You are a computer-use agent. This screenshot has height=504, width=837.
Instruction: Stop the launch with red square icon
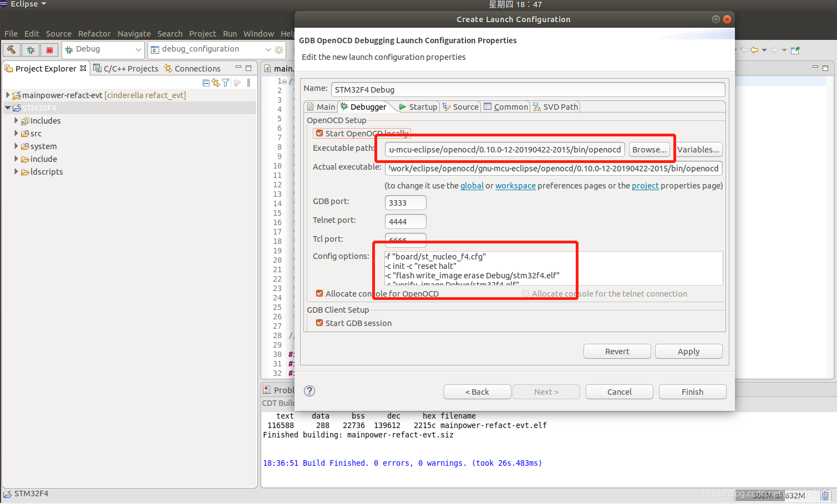pos(49,50)
